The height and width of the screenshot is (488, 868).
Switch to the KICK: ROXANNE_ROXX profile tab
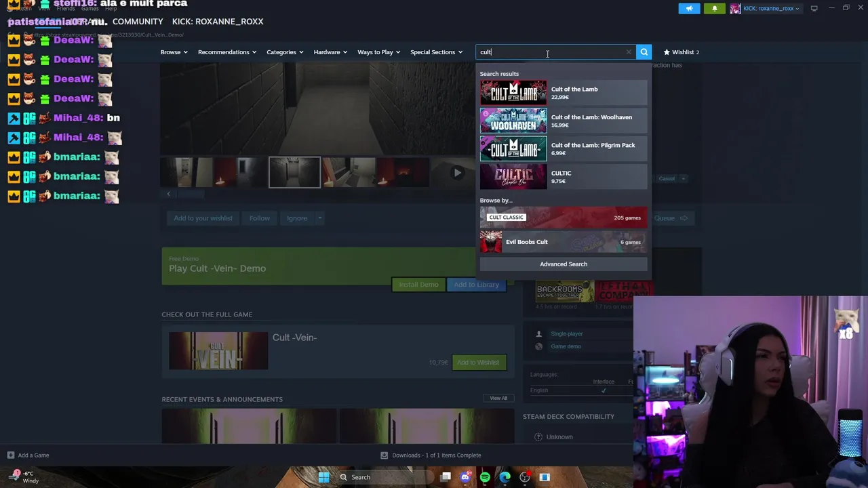[x=218, y=22]
